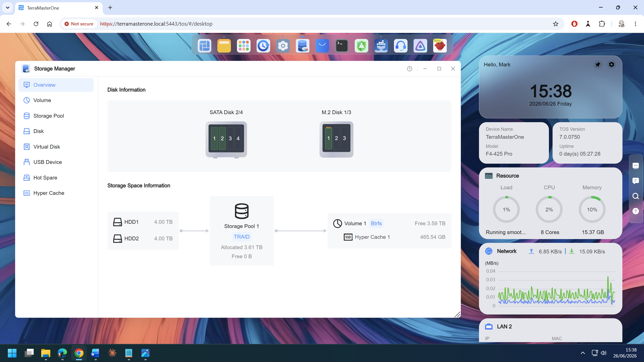Open a new browser tab
Viewport: 644px width, 362px height.
[x=110, y=8]
